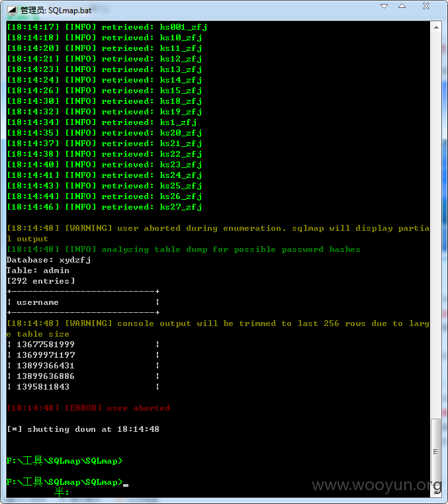This screenshot has width=448, height=504.
Task: Click the line retrieved: ks23_zfj
Action: coord(104,165)
